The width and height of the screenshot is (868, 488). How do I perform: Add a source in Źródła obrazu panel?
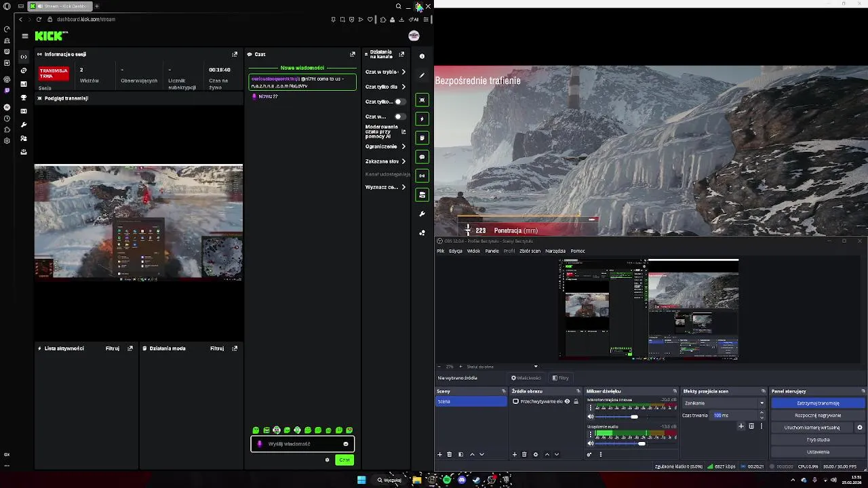pyautogui.click(x=515, y=454)
